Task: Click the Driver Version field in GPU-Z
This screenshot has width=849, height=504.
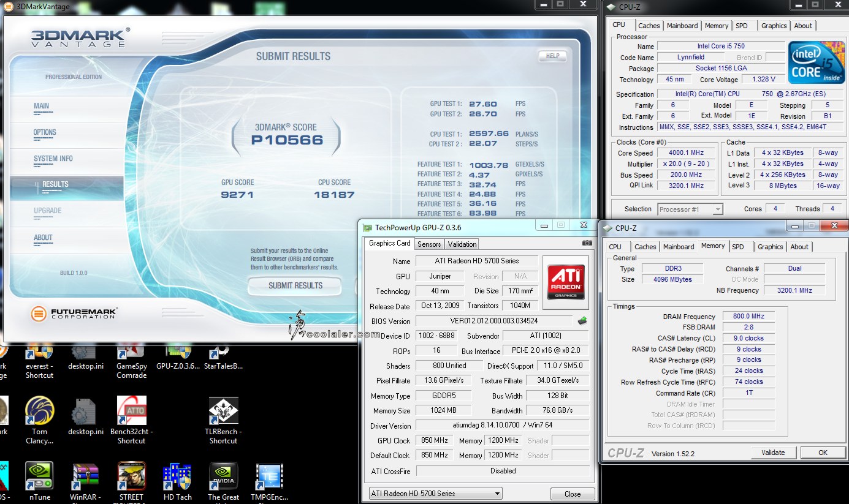Action: click(502, 425)
